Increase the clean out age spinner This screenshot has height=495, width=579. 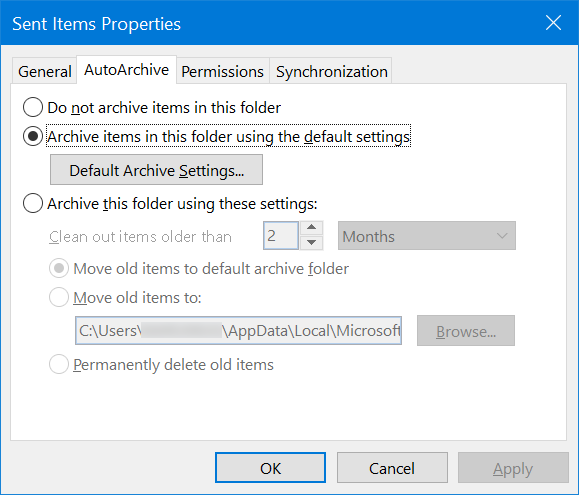click(x=312, y=228)
